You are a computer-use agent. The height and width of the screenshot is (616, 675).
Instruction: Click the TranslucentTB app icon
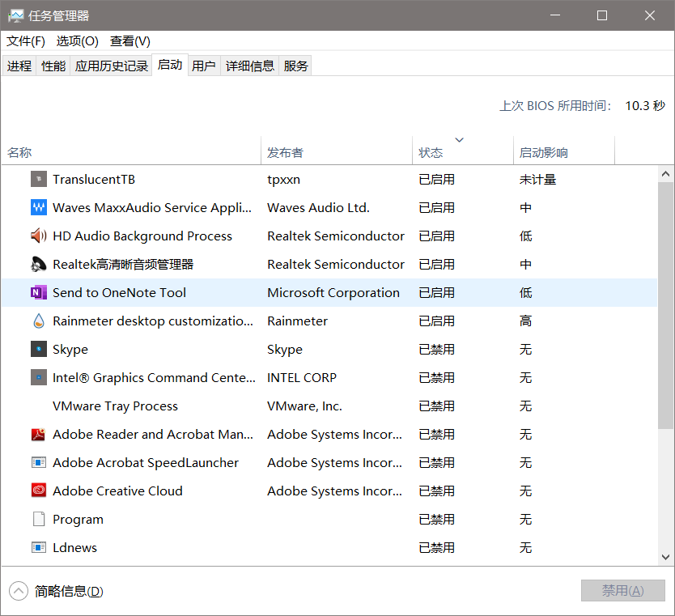(x=39, y=179)
